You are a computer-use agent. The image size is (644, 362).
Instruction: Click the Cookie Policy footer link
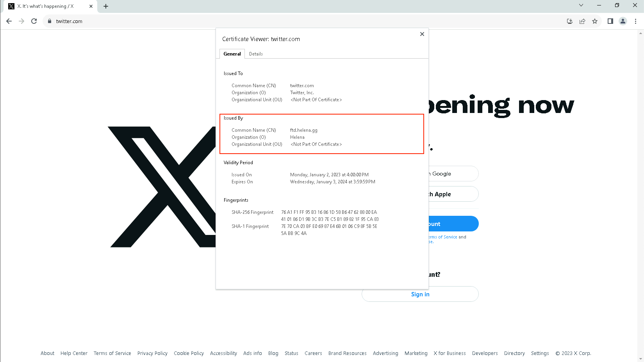coord(189,353)
